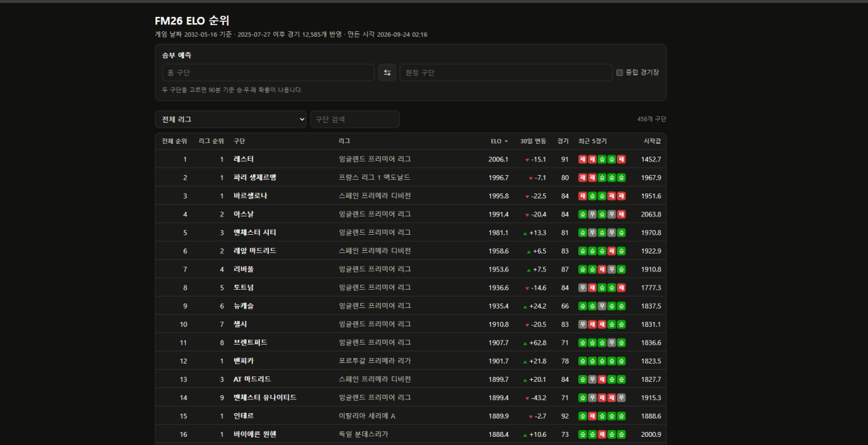Select the 아스날 team name
This screenshot has height=445, width=868.
point(243,214)
